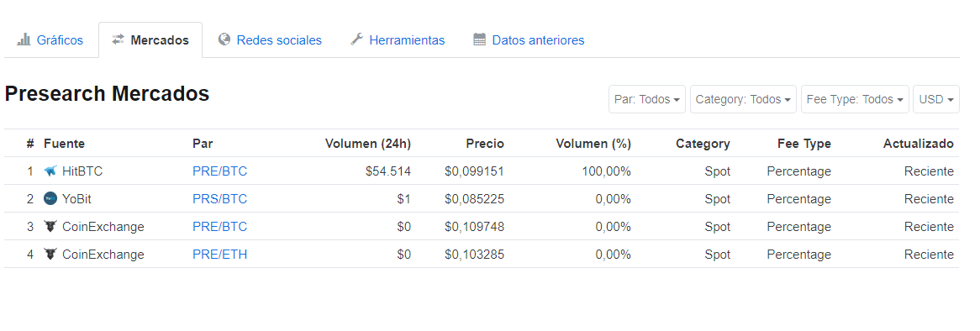
Task: Click the Fee Type column header
Action: point(804,144)
